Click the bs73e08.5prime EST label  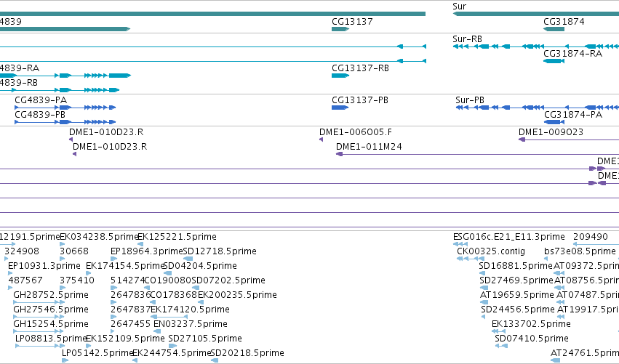tap(580, 251)
